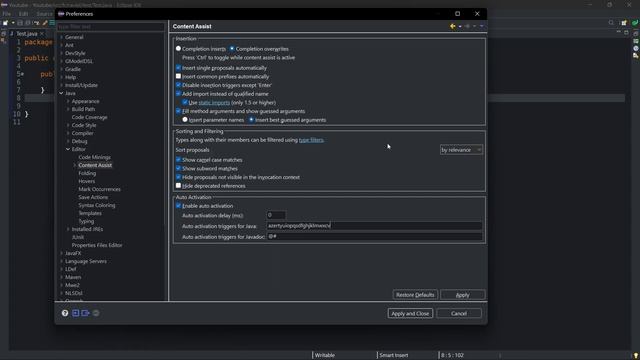This screenshot has height=360, width=640.
Task: Click the Auto activation triggers for Java field
Action: pos(374,226)
